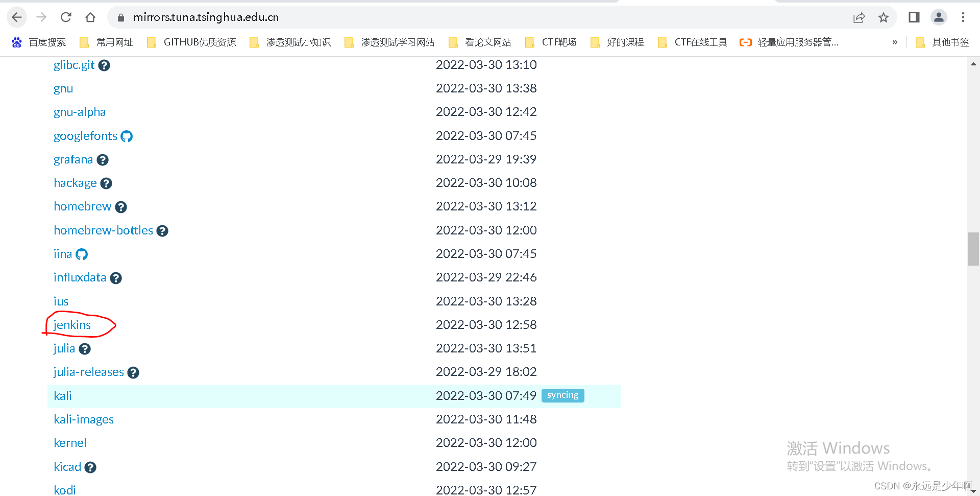The image size is (980, 496).
Task: Open the iina mirror link
Action: tap(63, 254)
